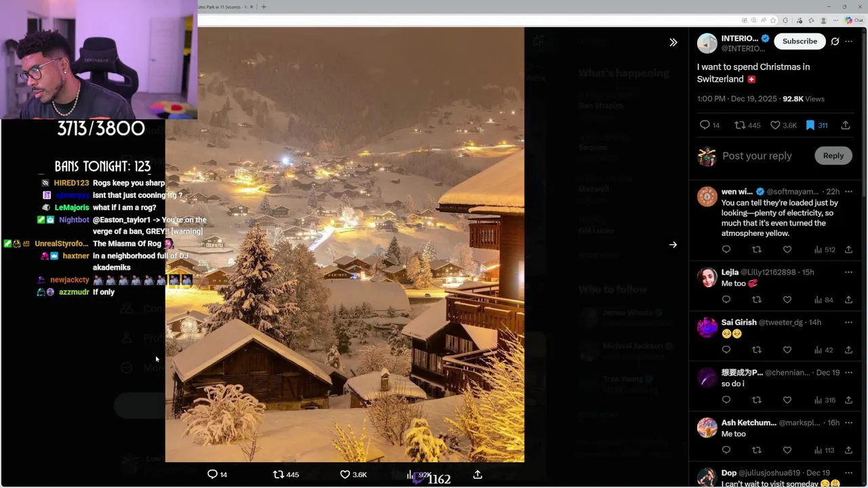View analytics 316 on 'so do i' comment
Viewport: 868px width, 488px height.
825,400
